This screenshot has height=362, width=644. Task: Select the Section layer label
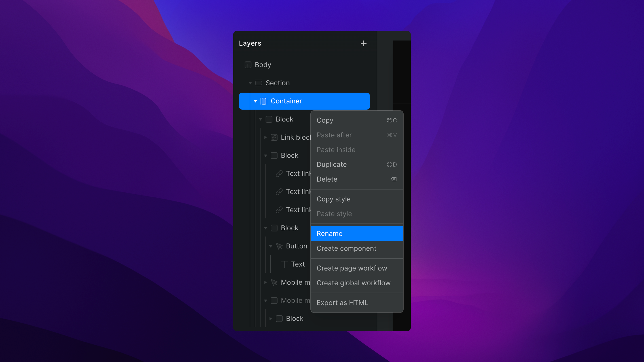277,83
